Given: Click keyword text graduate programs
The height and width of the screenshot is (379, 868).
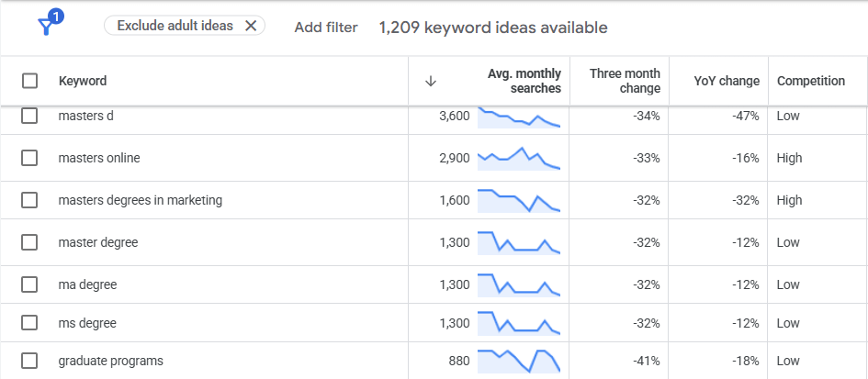Looking at the screenshot, I should (x=111, y=361).
